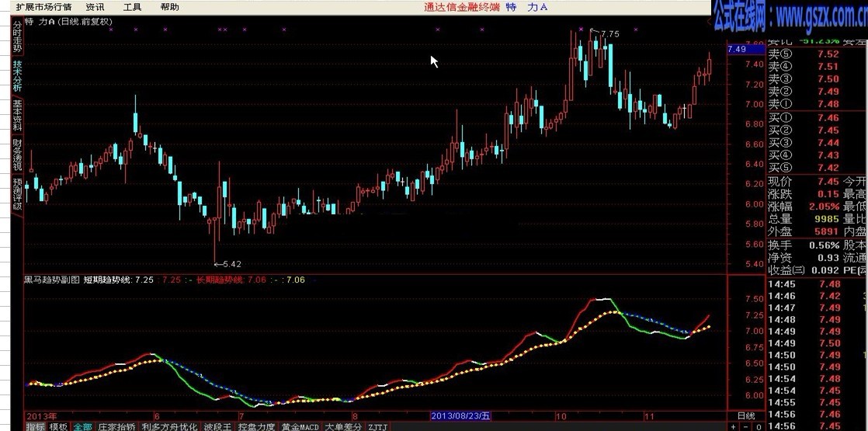Click the 黑马趋势副图 indicator name
Image resolution: width=868 pixels, height=431 pixels.
pyautogui.click(x=51, y=280)
